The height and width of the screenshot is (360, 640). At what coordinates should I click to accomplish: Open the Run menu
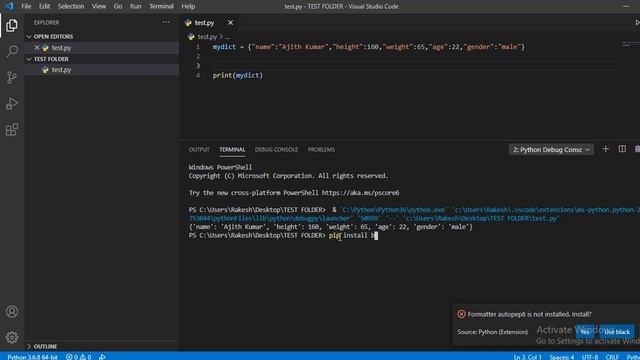(x=136, y=7)
